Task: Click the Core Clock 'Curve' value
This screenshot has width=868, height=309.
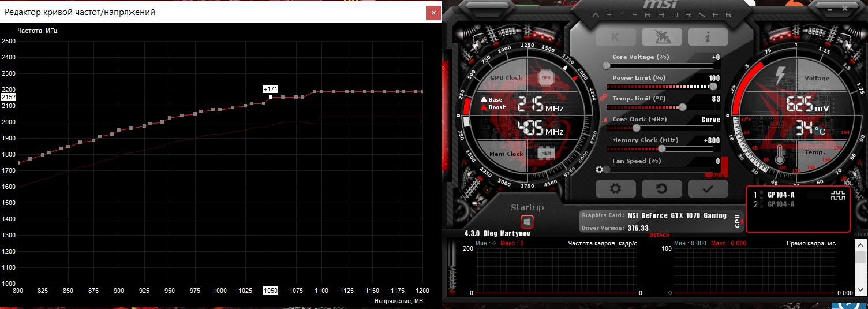Action: tap(710, 120)
